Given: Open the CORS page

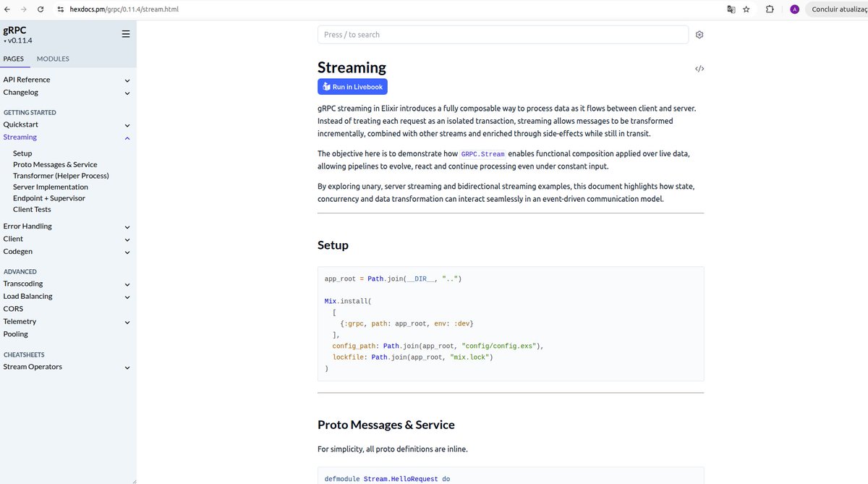Looking at the screenshot, I should point(13,308).
